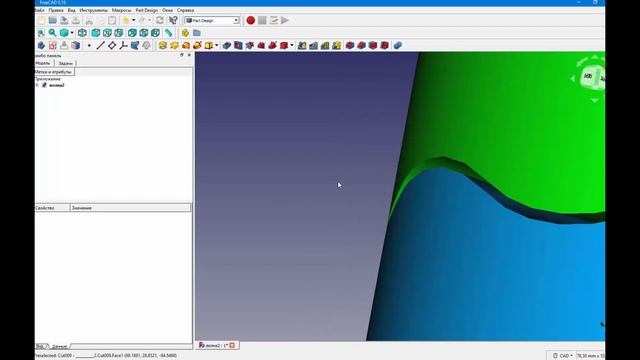Click the Additive Pipe icon

[x=197, y=45]
